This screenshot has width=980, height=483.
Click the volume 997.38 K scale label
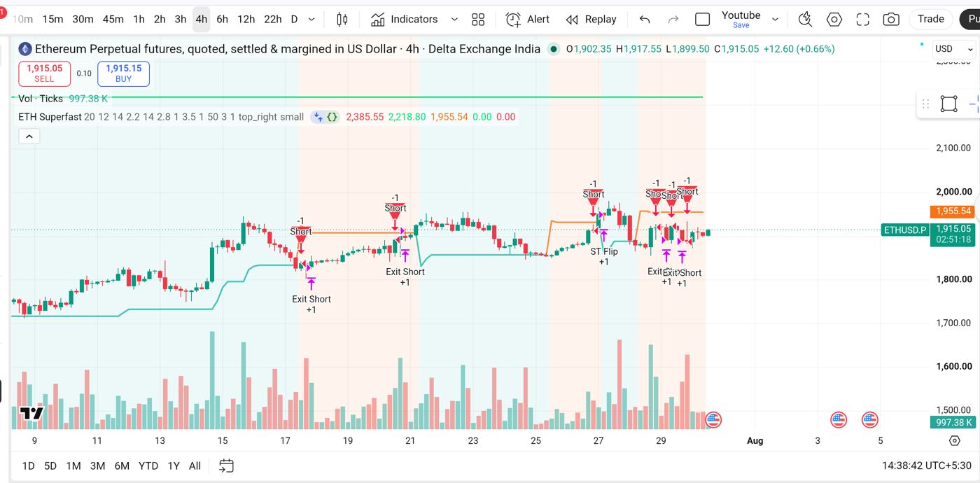pyautogui.click(x=951, y=423)
